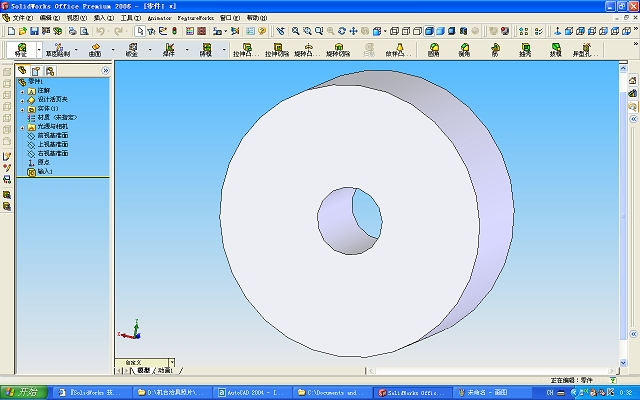
Task: Switch display to Wireframe mode
Action: pyautogui.click(x=394, y=31)
